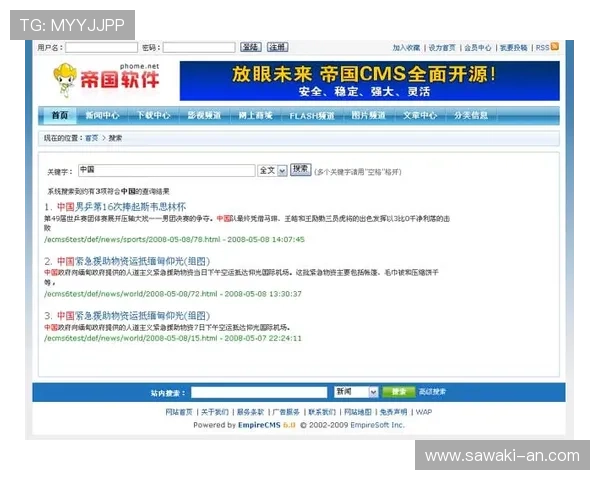Open the 文章中心 navigation tab

(419, 115)
